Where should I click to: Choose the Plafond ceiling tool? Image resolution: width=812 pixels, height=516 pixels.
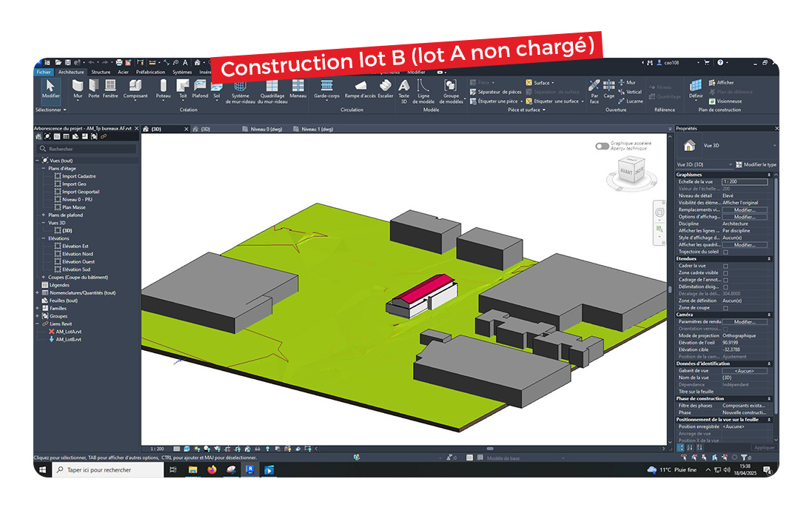click(200, 89)
